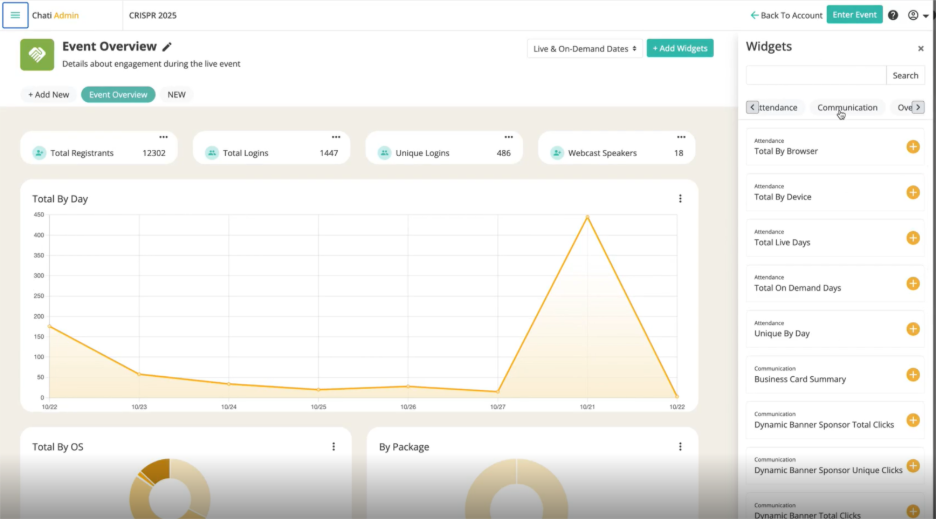Add the Business Card Summary widget

pos(912,375)
